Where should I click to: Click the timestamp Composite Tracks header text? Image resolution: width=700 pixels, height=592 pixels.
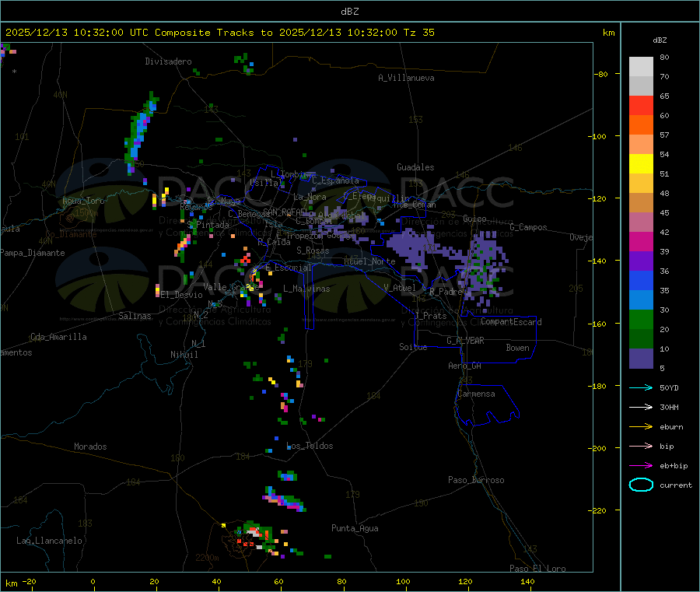click(x=219, y=33)
